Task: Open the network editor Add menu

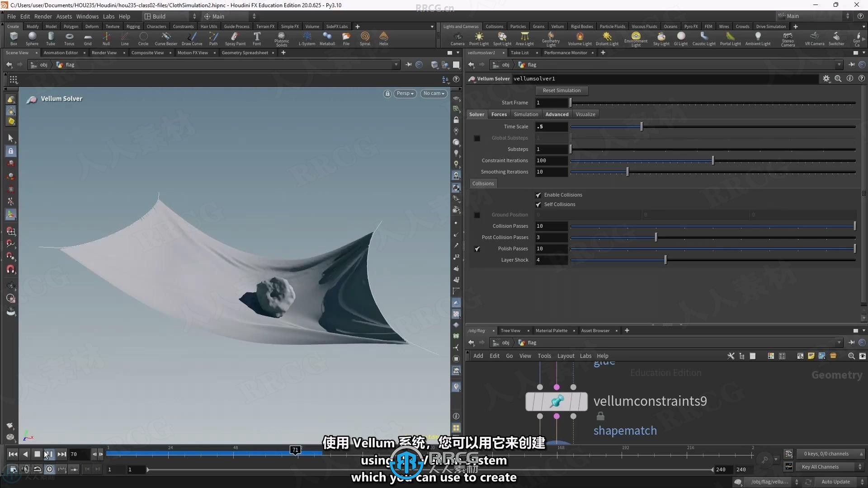Action: pos(478,356)
